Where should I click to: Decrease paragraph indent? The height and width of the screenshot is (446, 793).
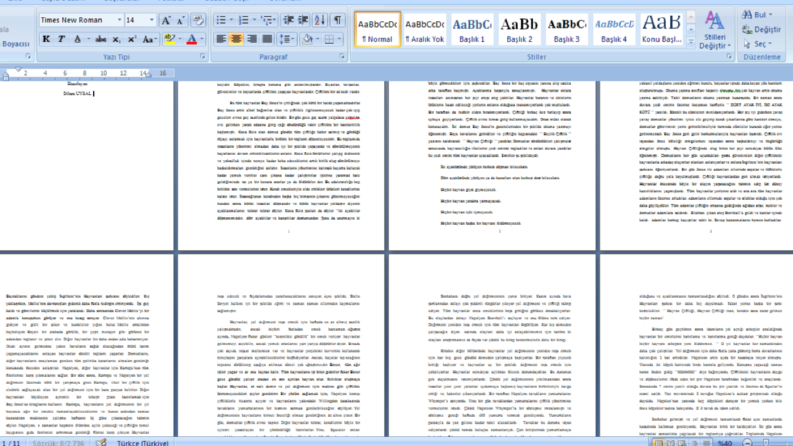tap(288, 20)
